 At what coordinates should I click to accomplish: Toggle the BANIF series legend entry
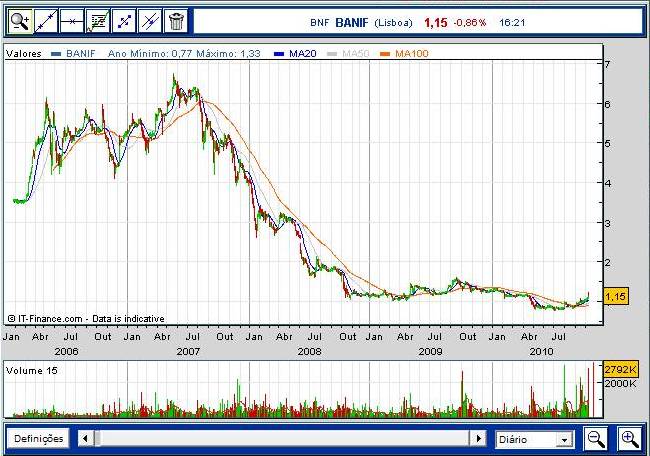(73, 54)
